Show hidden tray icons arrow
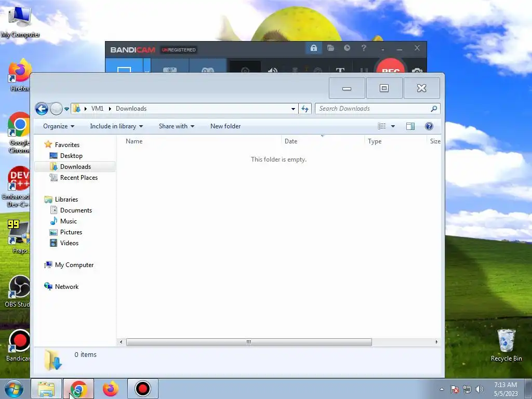532x399 pixels. 442,389
